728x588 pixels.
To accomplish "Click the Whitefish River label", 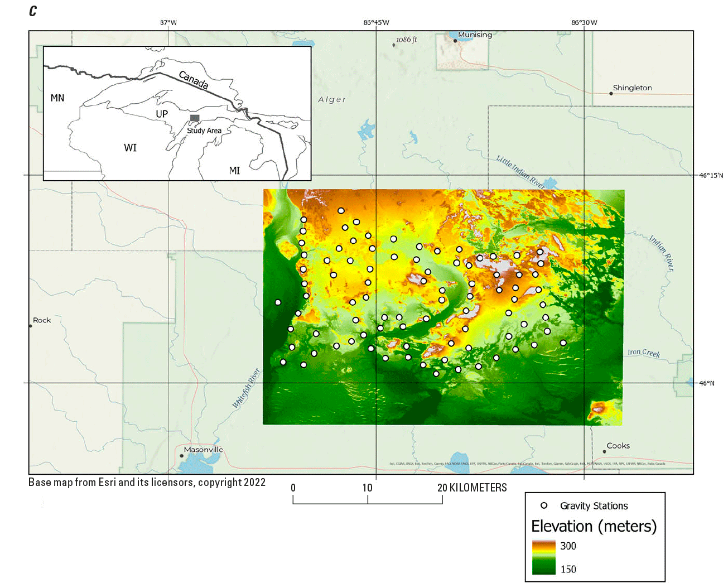I will tap(246, 388).
